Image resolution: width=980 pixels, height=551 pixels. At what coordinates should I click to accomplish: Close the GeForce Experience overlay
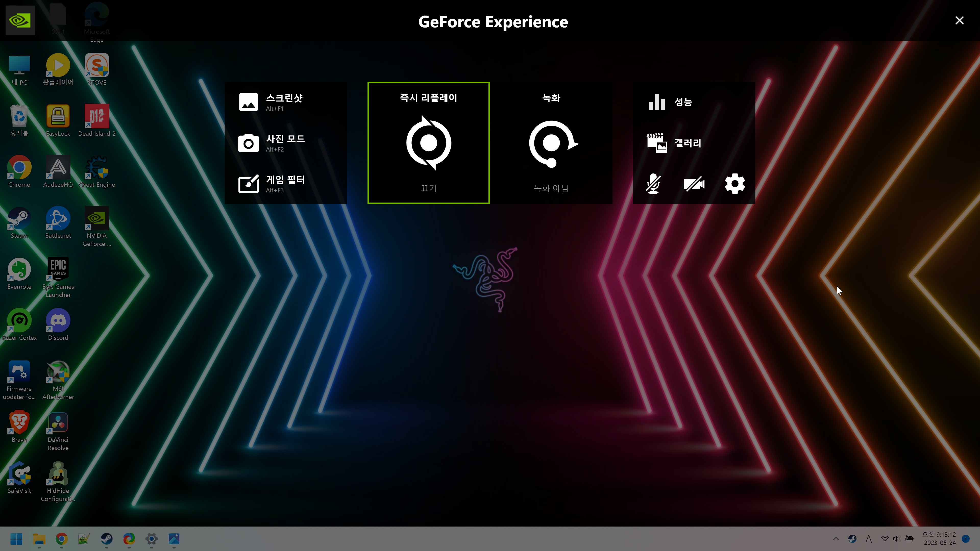tap(959, 20)
